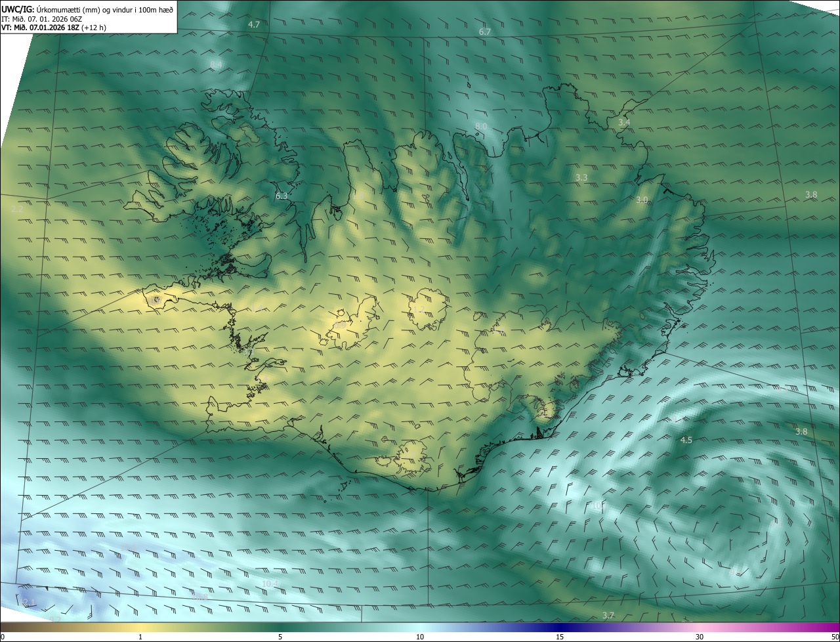Click the 8.0 value on the map
The height and width of the screenshot is (642, 840).
tap(481, 126)
